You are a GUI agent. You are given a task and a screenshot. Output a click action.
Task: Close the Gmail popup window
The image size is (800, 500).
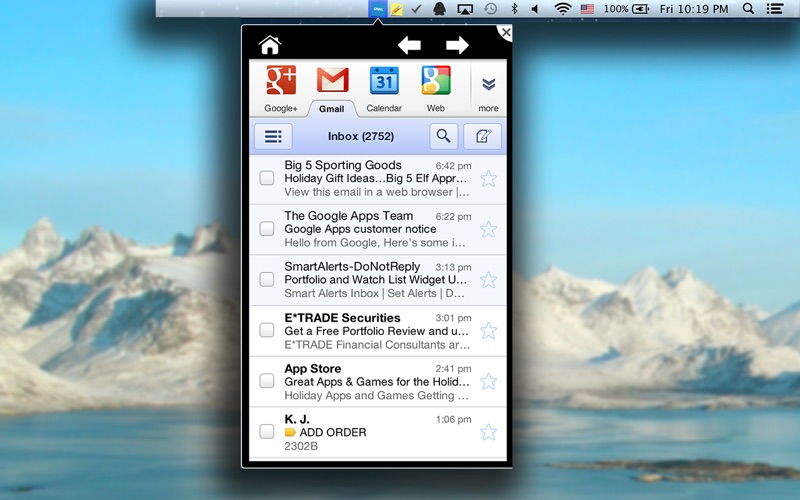pos(506,33)
